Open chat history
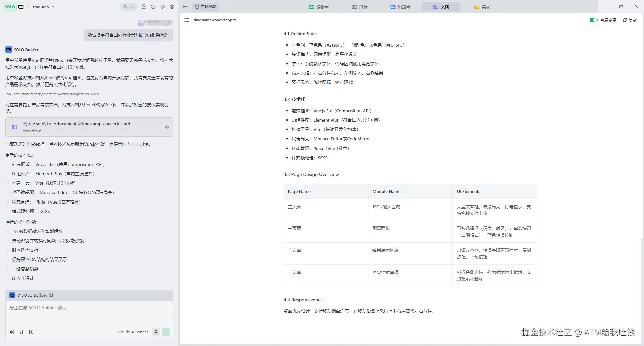Viewport: 644px width, 346px height. point(153,7)
